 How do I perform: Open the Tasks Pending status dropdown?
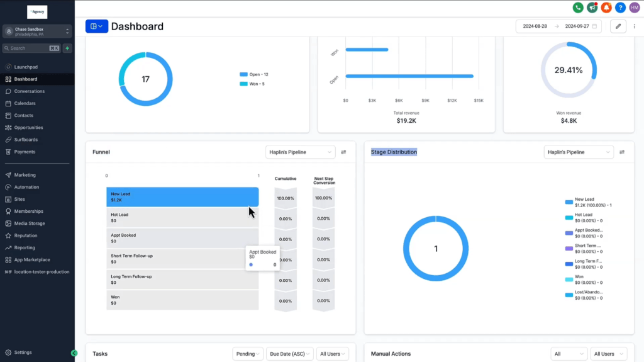click(248, 354)
